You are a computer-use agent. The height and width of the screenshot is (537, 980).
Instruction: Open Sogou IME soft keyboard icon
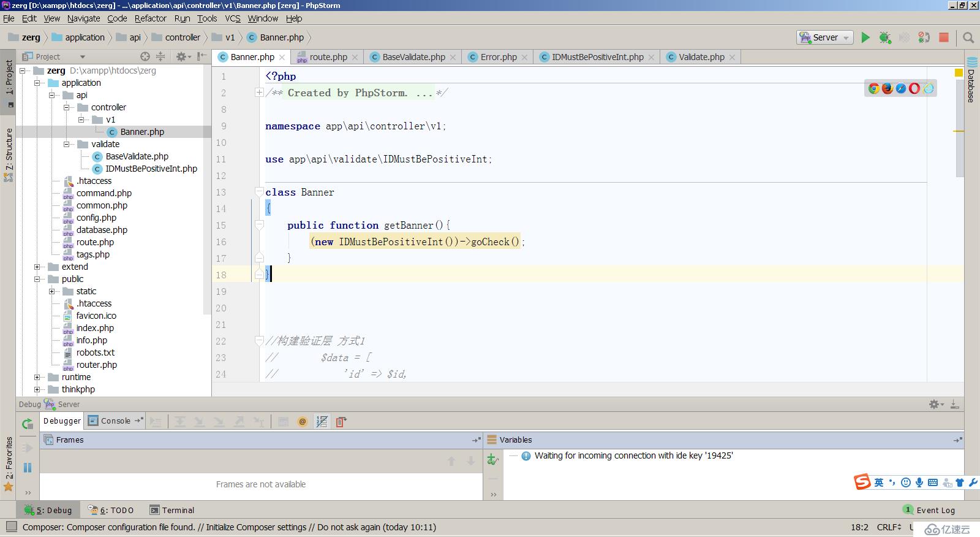click(x=933, y=483)
